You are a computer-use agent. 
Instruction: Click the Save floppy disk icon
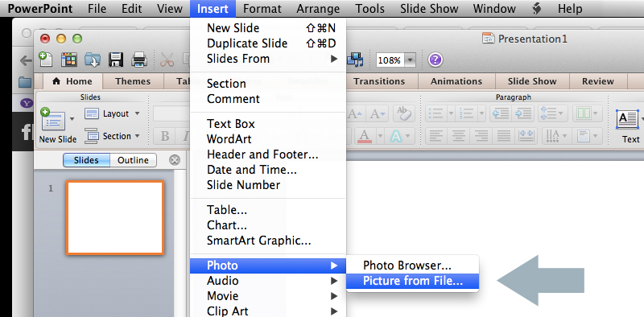(x=116, y=60)
